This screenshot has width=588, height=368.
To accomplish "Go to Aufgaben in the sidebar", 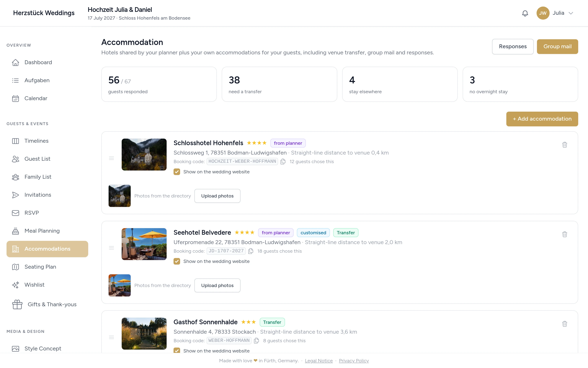I will (47, 81).
